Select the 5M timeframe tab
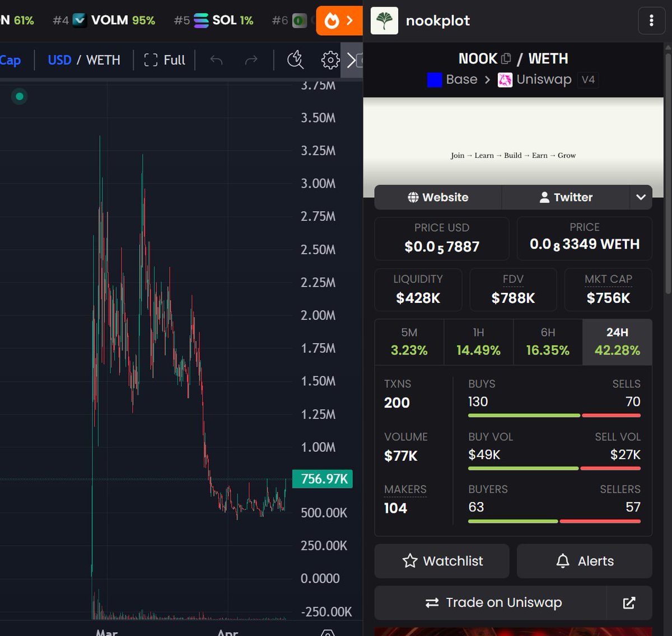The height and width of the screenshot is (636, 672). click(x=409, y=342)
